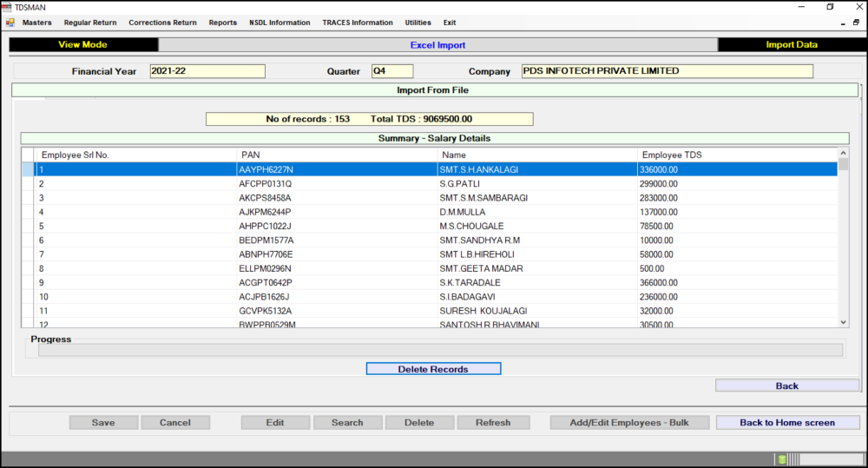The height and width of the screenshot is (468, 868).
Task: Click name S.I.BADAGAVI
Action: tap(467, 297)
